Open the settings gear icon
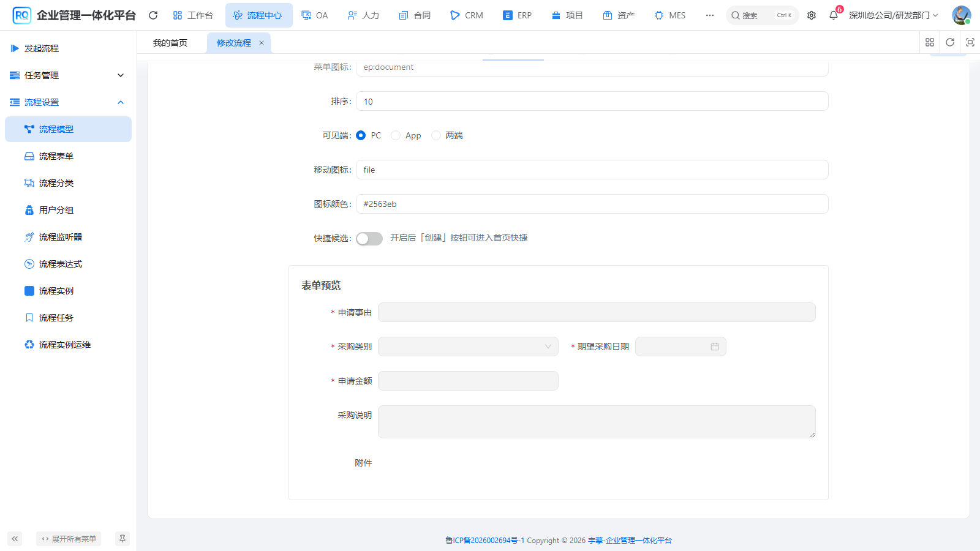The height and width of the screenshot is (551, 980). tap(812, 15)
